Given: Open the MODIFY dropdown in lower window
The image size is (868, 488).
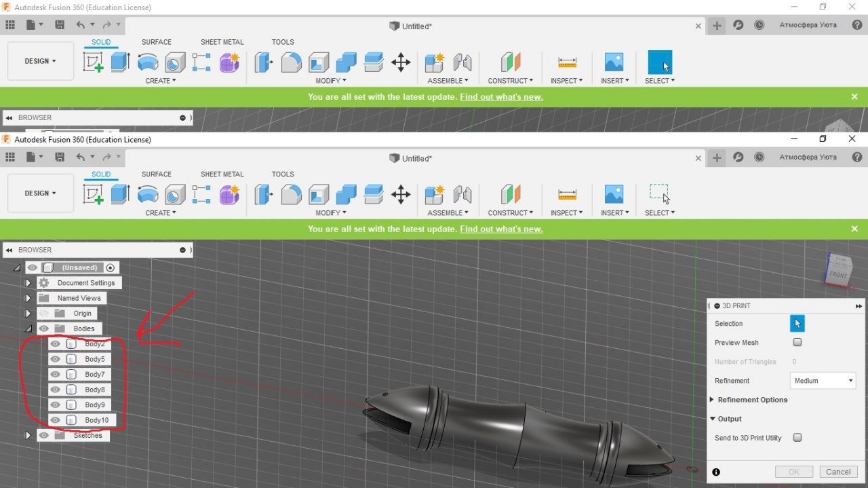Looking at the screenshot, I should [x=332, y=212].
